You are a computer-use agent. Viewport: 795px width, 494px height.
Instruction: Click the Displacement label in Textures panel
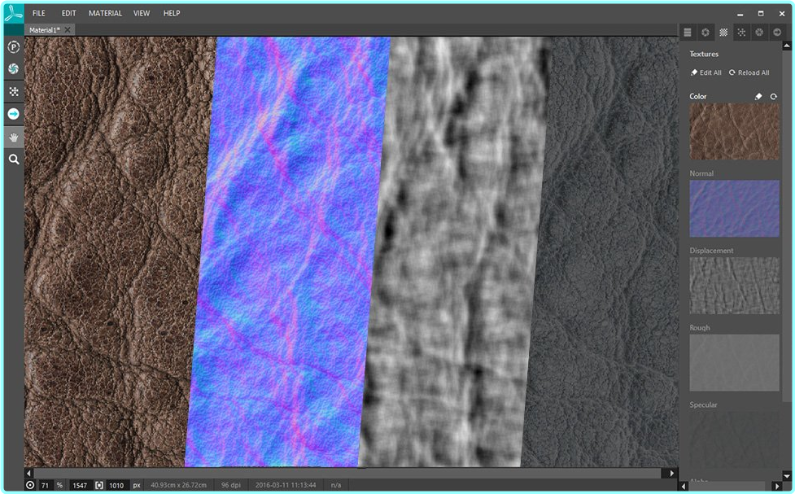point(711,251)
